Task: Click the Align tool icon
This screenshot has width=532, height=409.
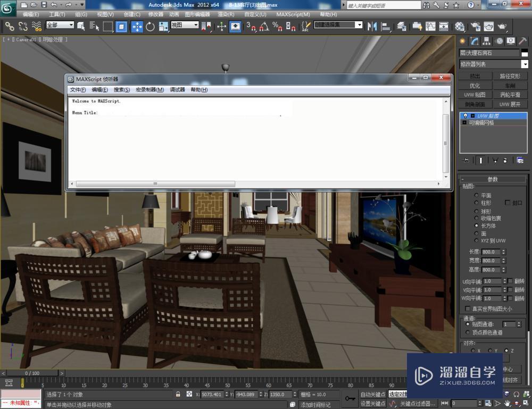Action: (x=385, y=26)
